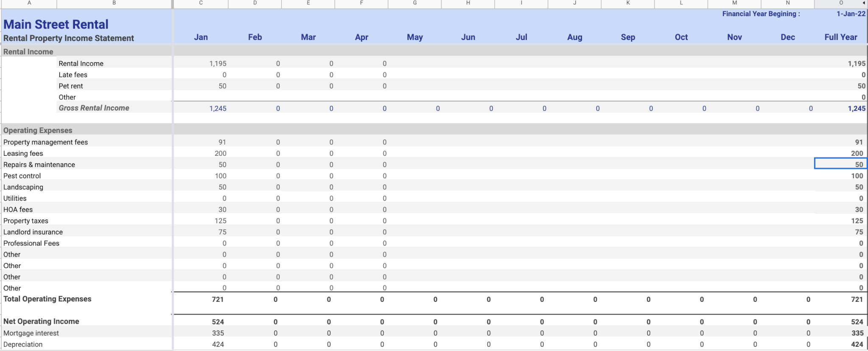Select the Main Street Rental title cell
The width and height of the screenshot is (868, 351).
click(56, 24)
